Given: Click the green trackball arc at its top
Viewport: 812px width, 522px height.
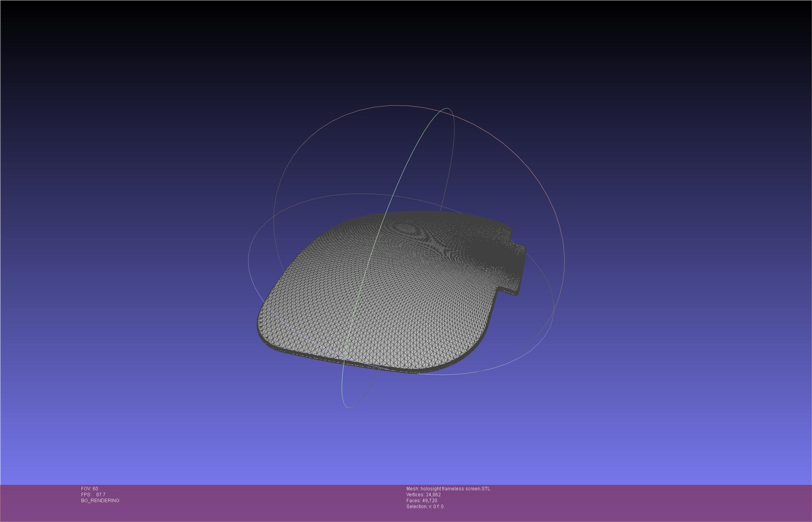Looking at the screenshot, I should (447, 108).
